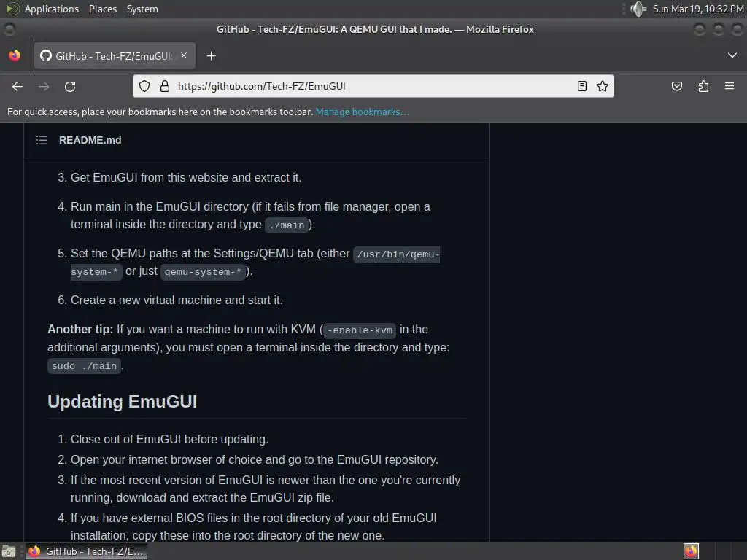Click the qemu-system-* code snippet

pos(203,272)
